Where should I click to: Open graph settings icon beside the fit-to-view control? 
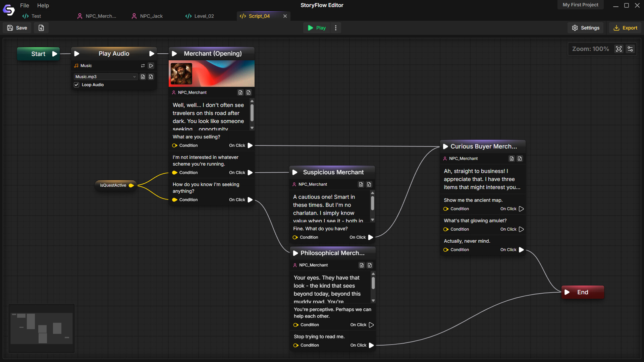coord(630,49)
